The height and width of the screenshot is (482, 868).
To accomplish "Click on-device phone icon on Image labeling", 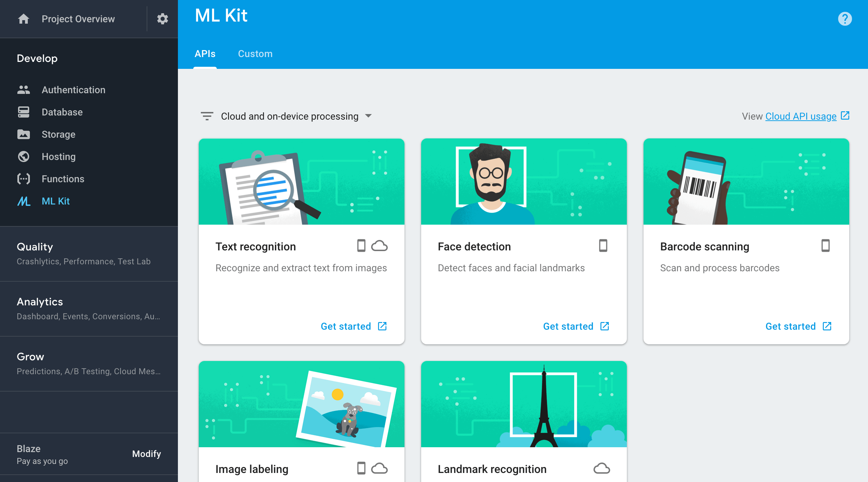I will 361,468.
